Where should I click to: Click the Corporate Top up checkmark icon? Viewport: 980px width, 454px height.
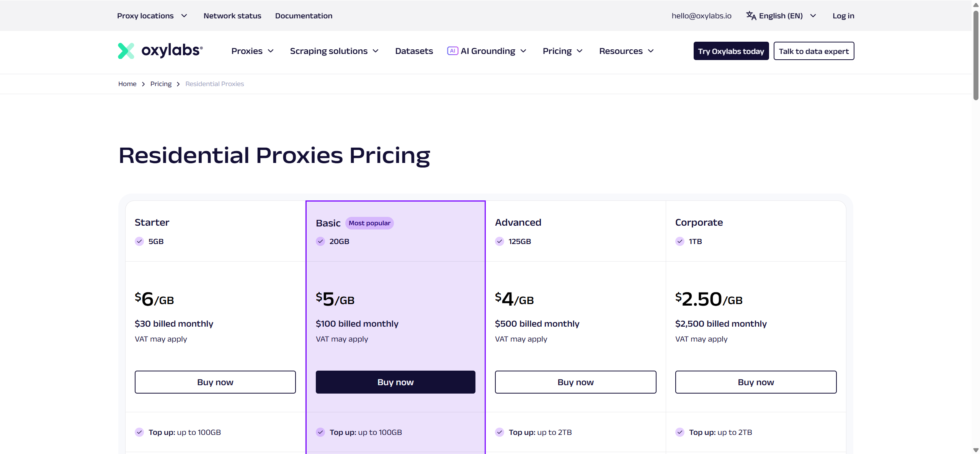tap(680, 432)
